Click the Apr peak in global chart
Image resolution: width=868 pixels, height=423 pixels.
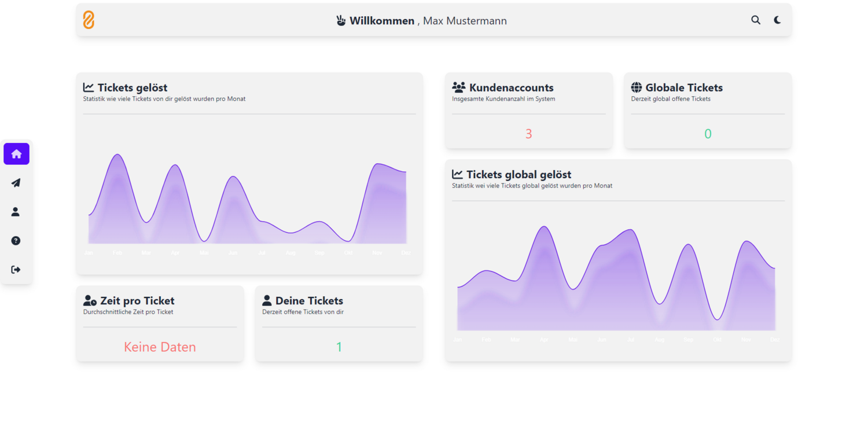click(543, 227)
